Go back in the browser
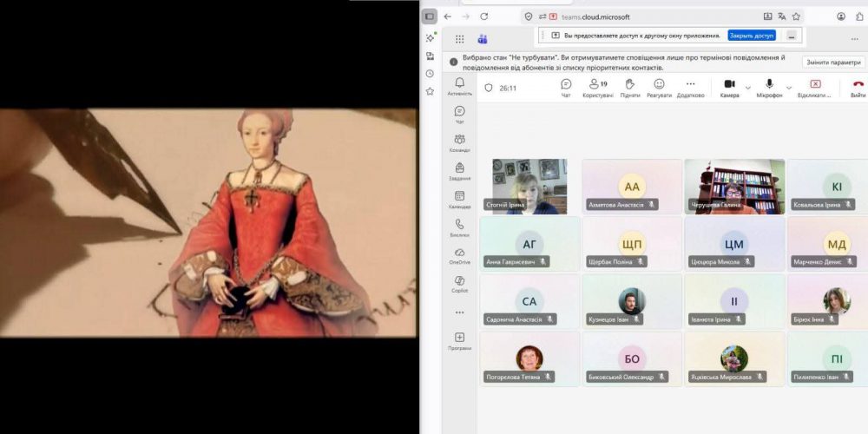The width and height of the screenshot is (868, 434). [447, 16]
